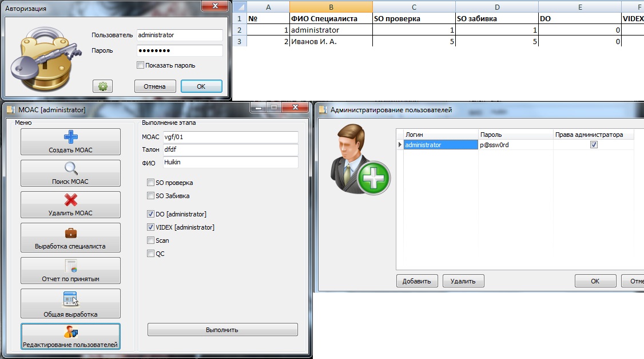Click cell SO проверка in spreadsheet
Image resolution: width=644 pixels, height=359 pixels.
[414, 18]
